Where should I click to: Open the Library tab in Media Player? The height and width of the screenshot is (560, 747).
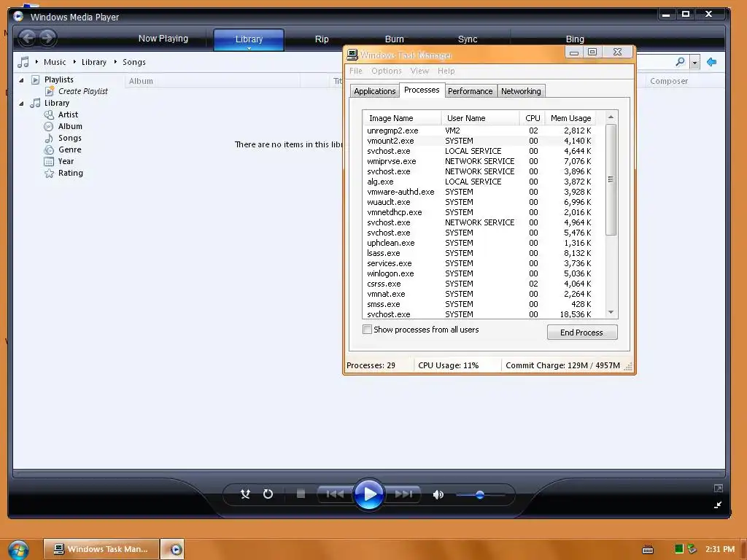249,39
